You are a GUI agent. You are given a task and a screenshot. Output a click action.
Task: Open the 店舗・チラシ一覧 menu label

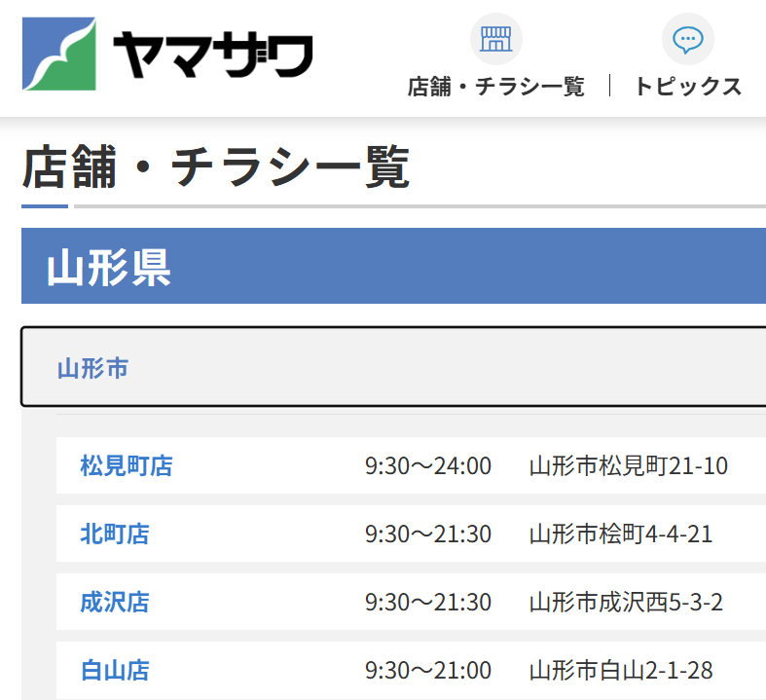495,87
